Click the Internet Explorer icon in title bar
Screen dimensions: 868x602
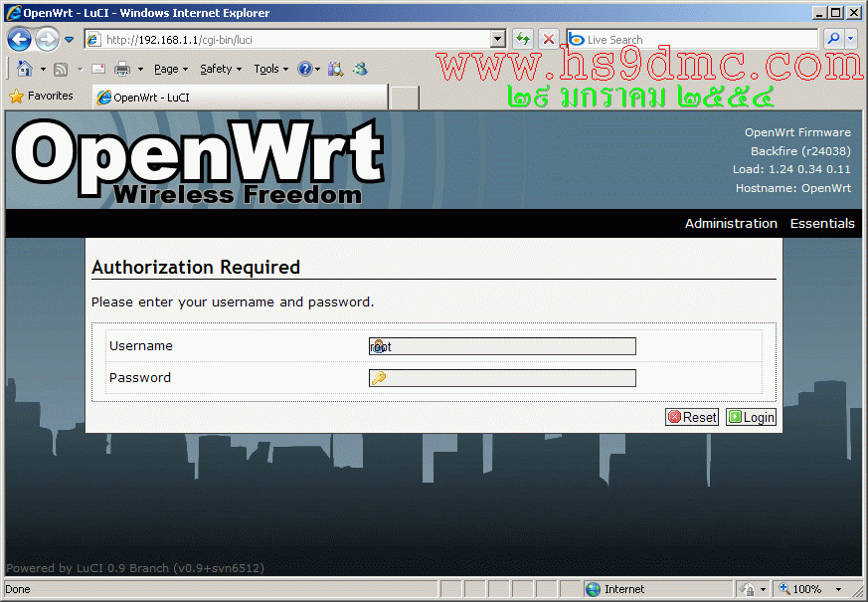[x=13, y=12]
